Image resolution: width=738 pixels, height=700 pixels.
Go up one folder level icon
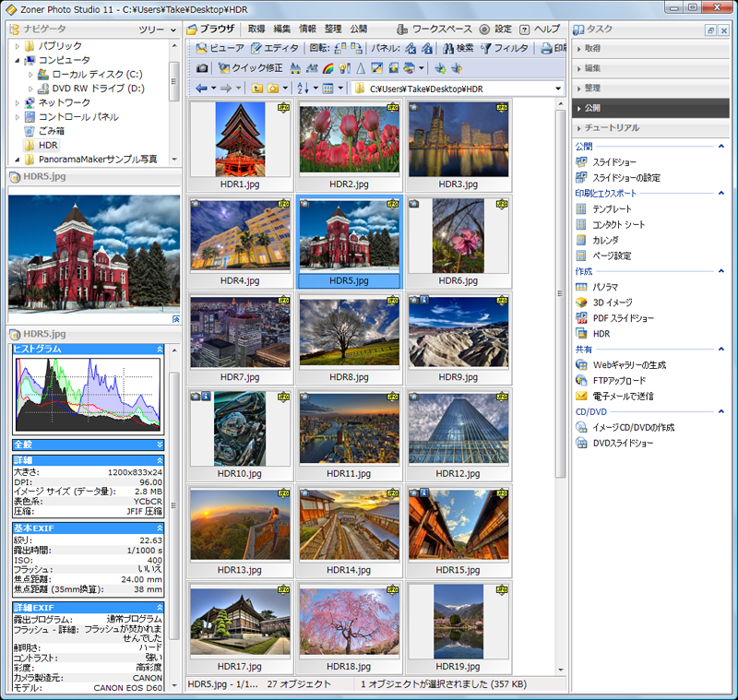(257, 89)
